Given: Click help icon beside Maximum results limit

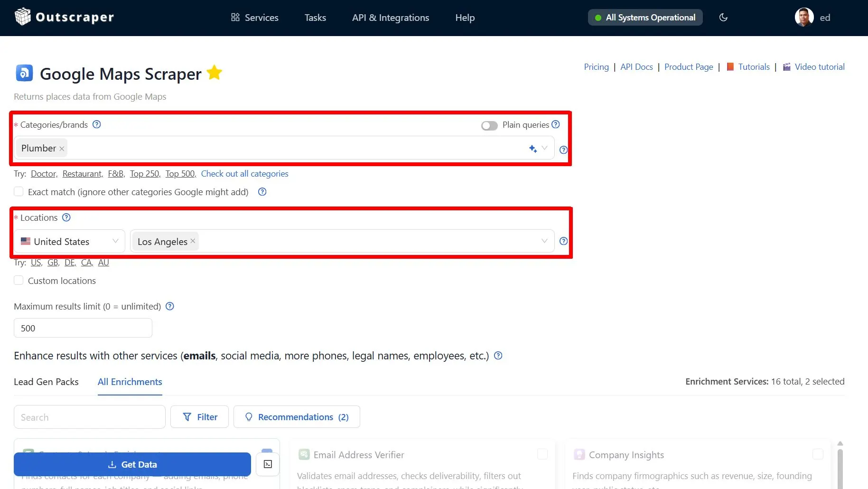Looking at the screenshot, I should [170, 306].
